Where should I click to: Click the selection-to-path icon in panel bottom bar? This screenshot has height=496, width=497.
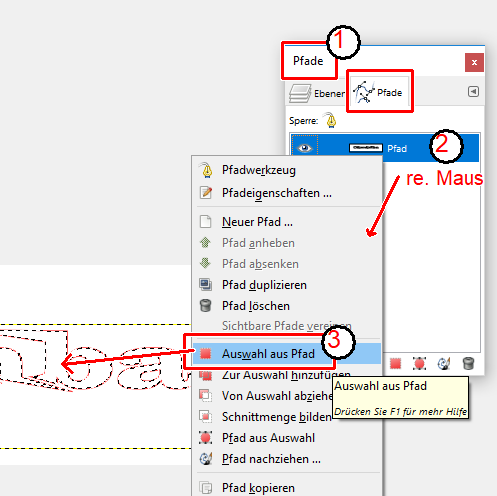(x=419, y=363)
